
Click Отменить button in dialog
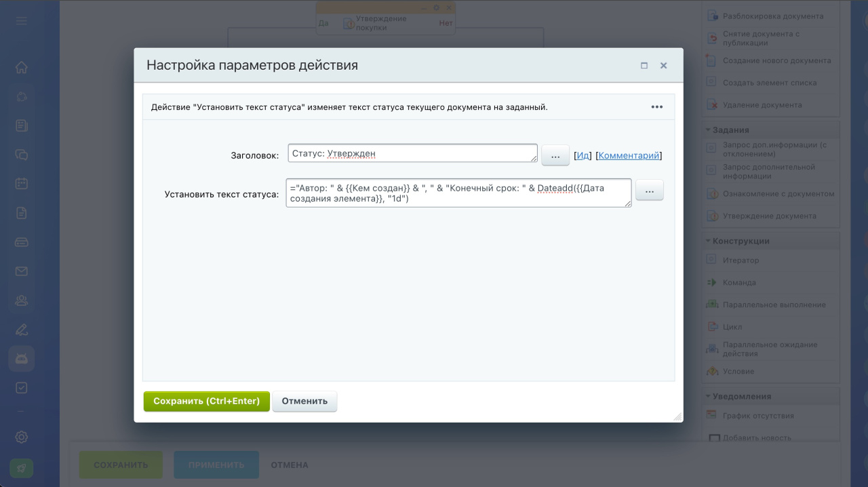(x=304, y=402)
